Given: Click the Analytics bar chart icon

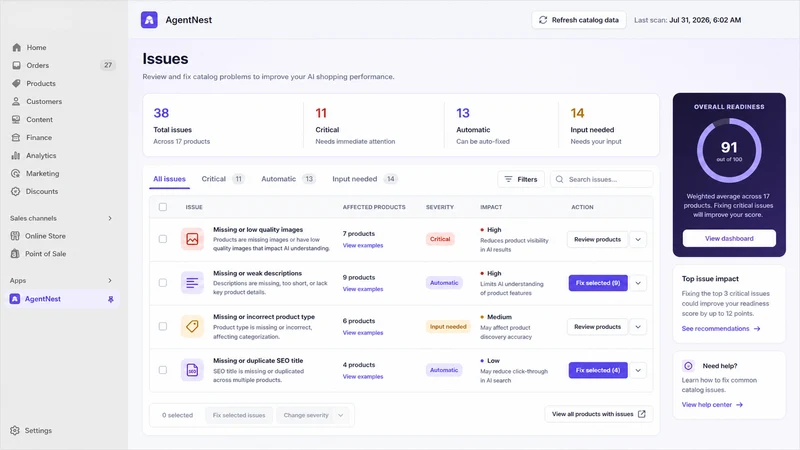Looking at the screenshot, I should (16, 156).
